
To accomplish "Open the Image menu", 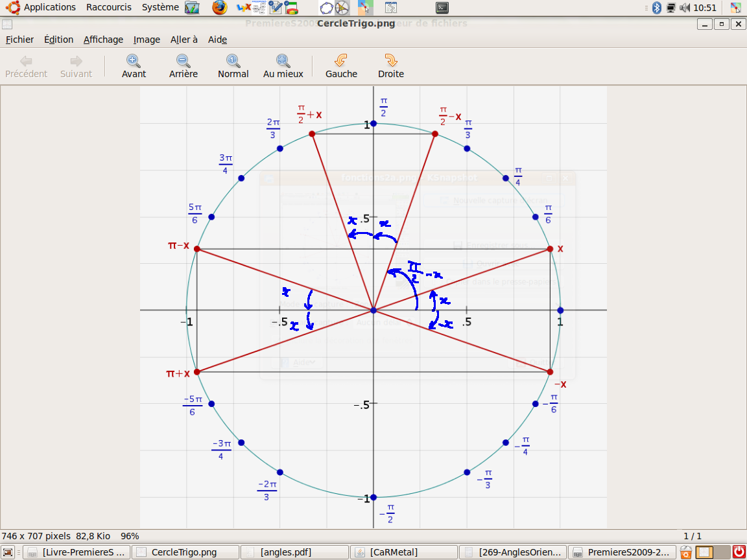I will click(x=147, y=40).
